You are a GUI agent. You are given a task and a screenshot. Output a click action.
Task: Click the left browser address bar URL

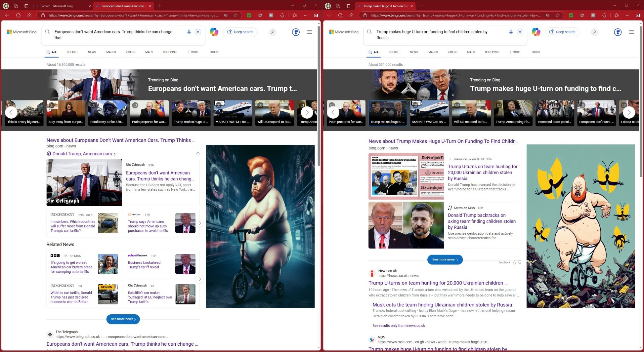pyautogui.click(x=133, y=15)
